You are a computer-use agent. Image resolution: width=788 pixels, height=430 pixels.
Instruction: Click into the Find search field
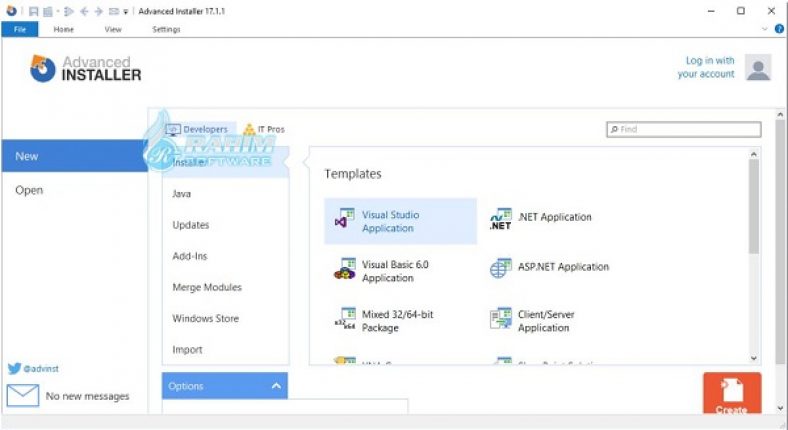[x=684, y=129]
